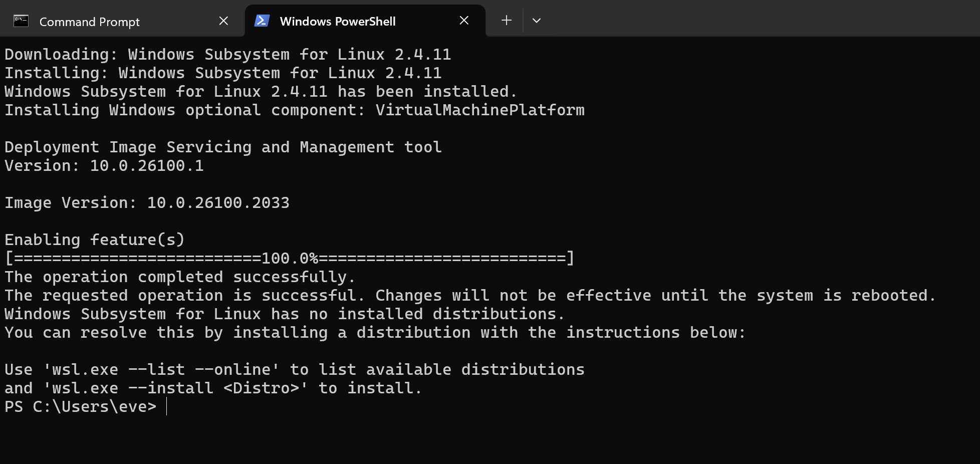The width and height of the screenshot is (980, 464).
Task: Expand the new tab profile dropdown
Action: 537,21
